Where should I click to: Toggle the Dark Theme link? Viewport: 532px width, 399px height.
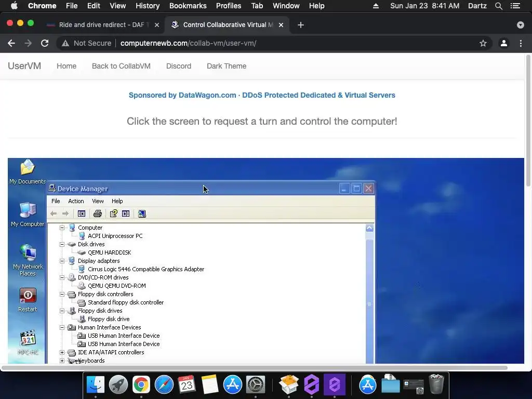click(x=227, y=66)
